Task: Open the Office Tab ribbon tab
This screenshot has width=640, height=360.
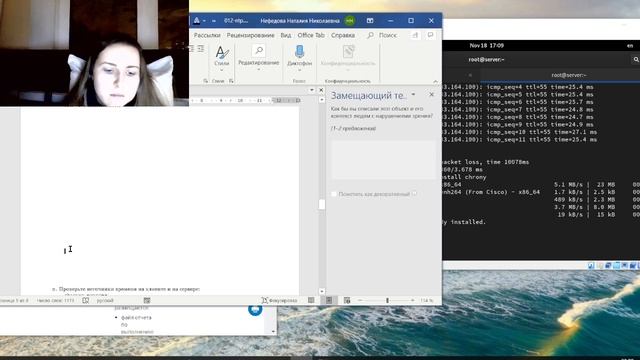Action: pyautogui.click(x=311, y=36)
